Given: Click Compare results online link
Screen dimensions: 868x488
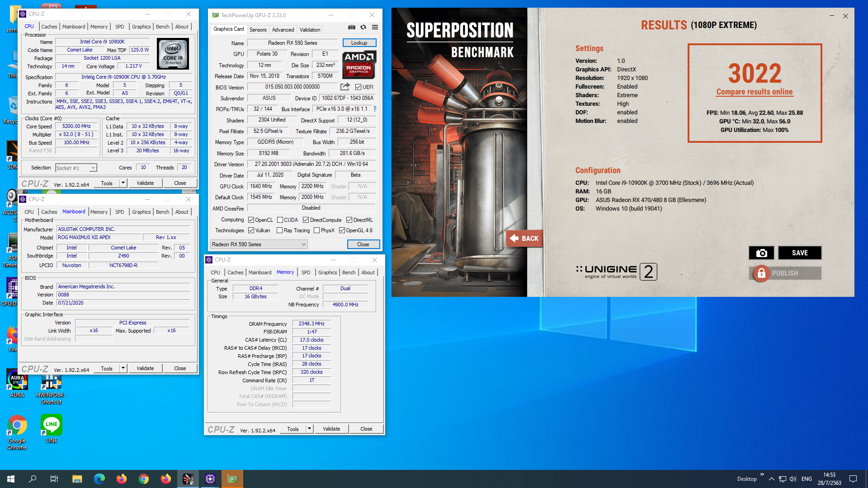Looking at the screenshot, I should tap(754, 92).
